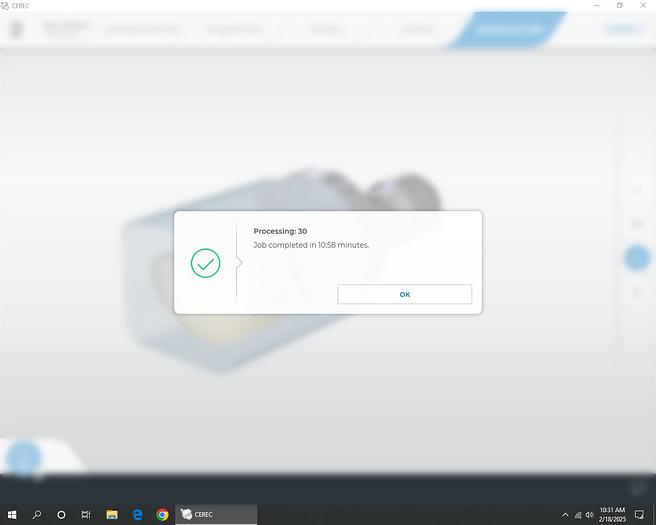
Task: Open Task View in the taskbar
Action: click(86, 514)
